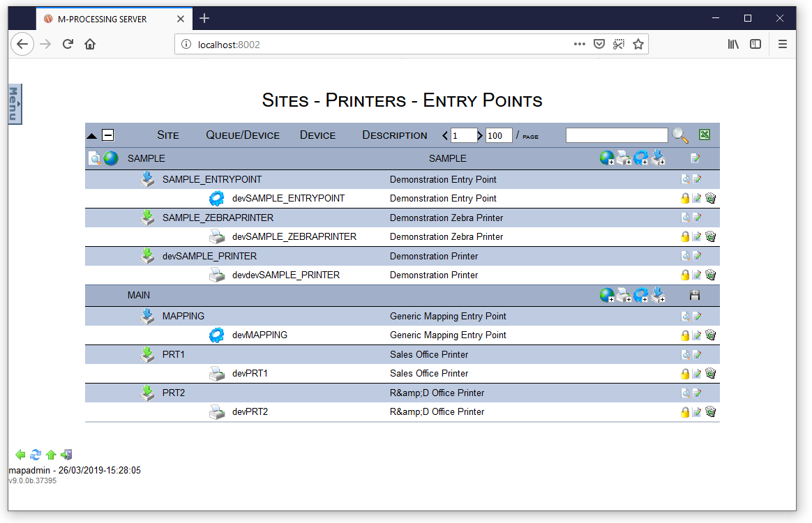The width and height of the screenshot is (812, 523).
Task: Click the logout door icon at bottom left
Action: pos(67,455)
